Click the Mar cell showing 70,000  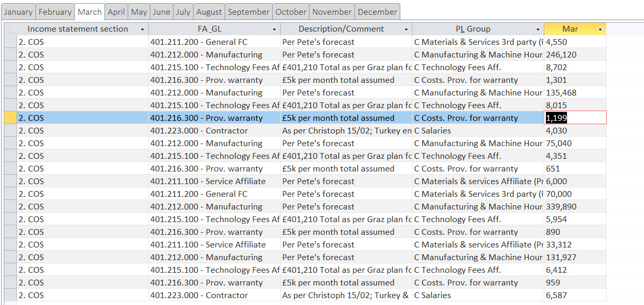point(574,194)
